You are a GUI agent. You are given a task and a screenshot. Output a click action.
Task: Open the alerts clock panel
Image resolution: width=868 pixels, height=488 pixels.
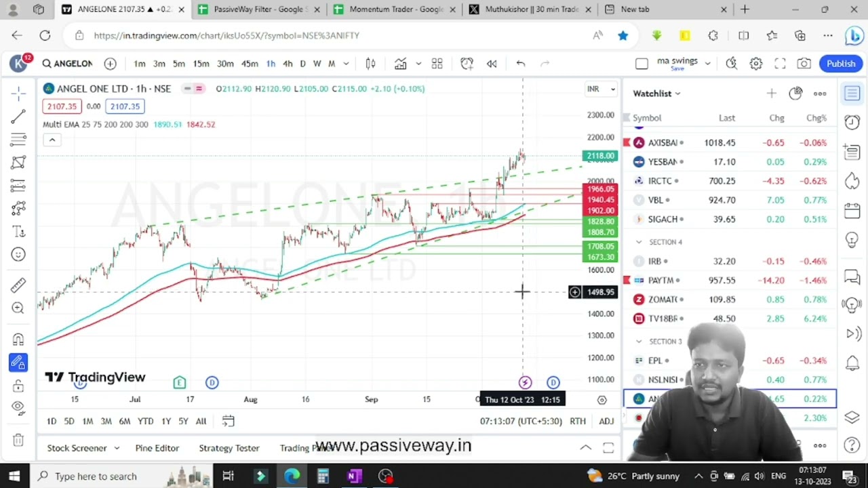click(852, 123)
